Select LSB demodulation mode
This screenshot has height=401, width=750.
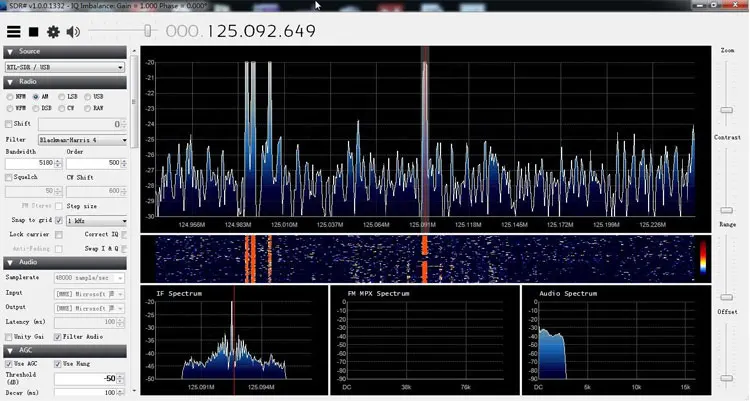[62, 97]
